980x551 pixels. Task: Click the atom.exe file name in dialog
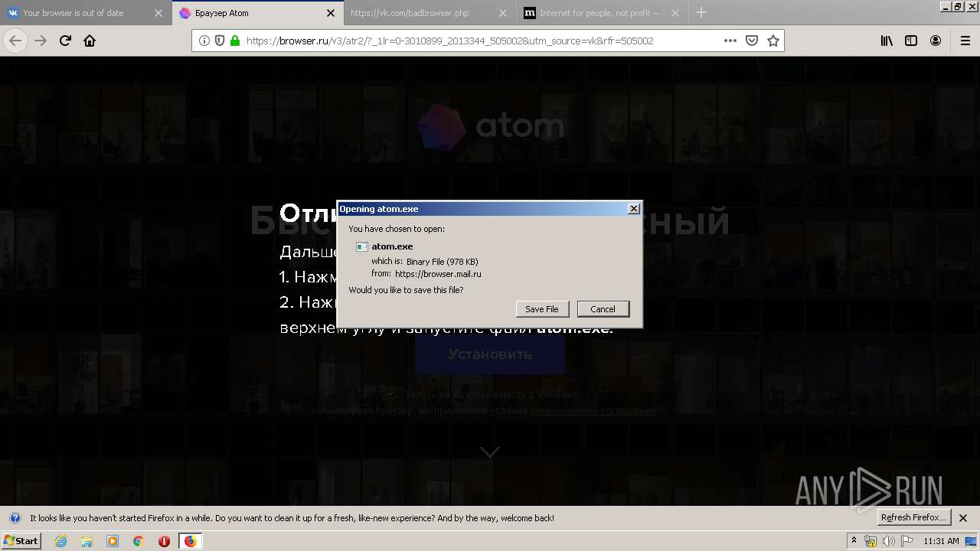click(392, 246)
